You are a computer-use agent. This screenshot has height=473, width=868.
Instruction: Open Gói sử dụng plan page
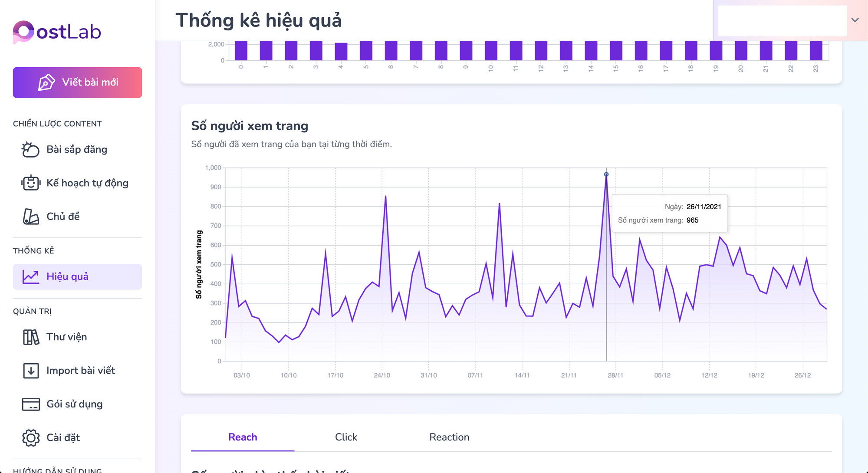point(77,404)
